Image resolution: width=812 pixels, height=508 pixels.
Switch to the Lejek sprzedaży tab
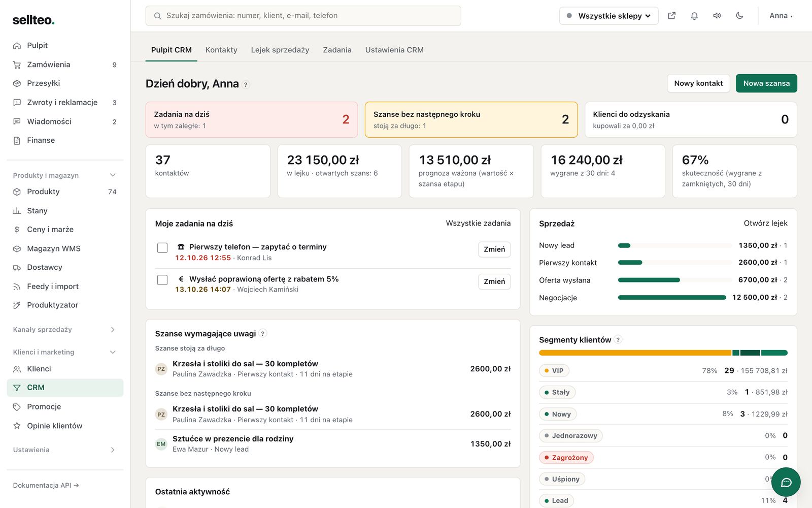pyautogui.click(x=280, y=50)
